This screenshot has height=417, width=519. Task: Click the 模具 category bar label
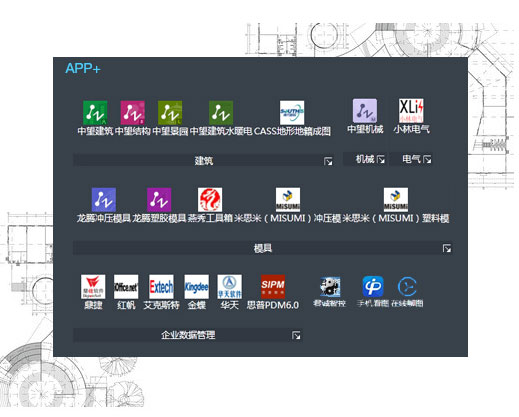(x=263, y=248)
